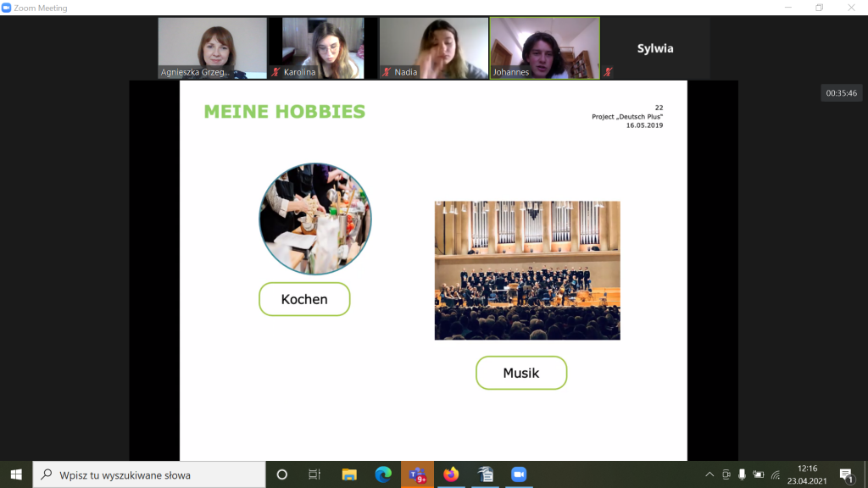Open Task View in taskbar
This screenshot has height=488, width=868.
314,474
